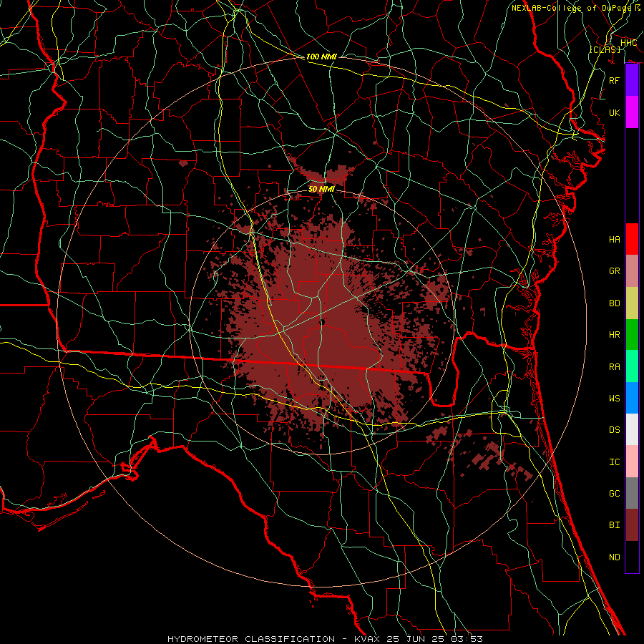Screen dimensions: 644x644
Task: Click the RA legend label
Action: (614, 366)
